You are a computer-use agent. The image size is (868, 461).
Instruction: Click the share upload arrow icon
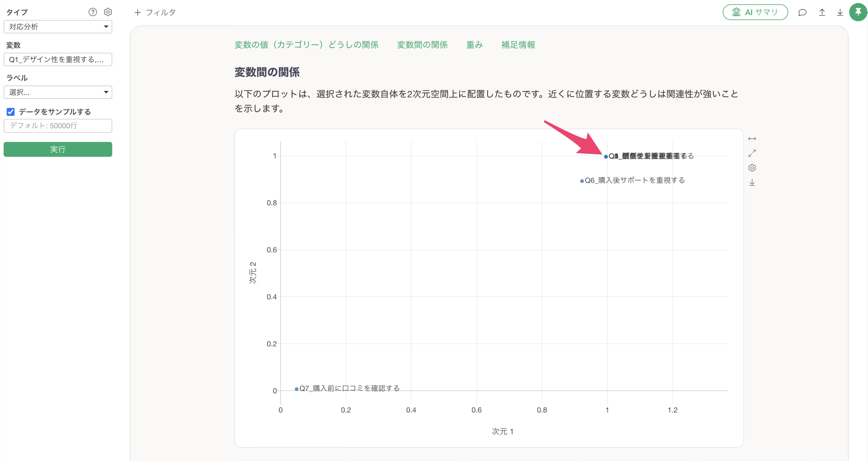[x=822, y=12]
